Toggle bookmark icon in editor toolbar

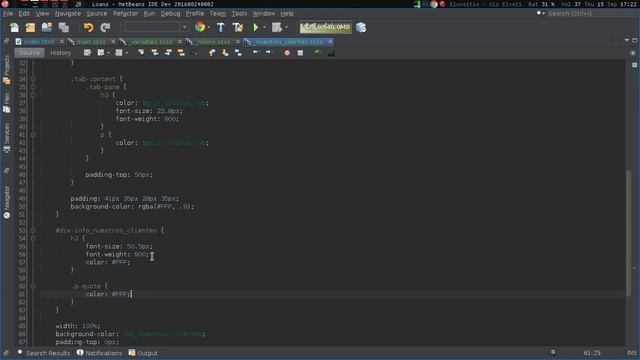(x=238, y=53)
